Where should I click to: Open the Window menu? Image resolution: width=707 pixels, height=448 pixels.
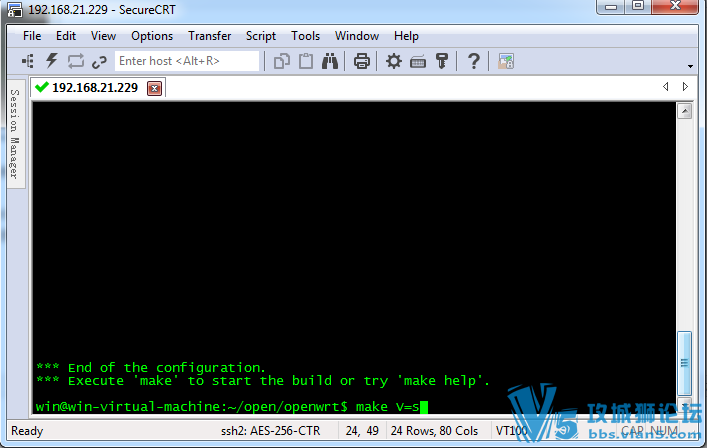click(357, 36)
